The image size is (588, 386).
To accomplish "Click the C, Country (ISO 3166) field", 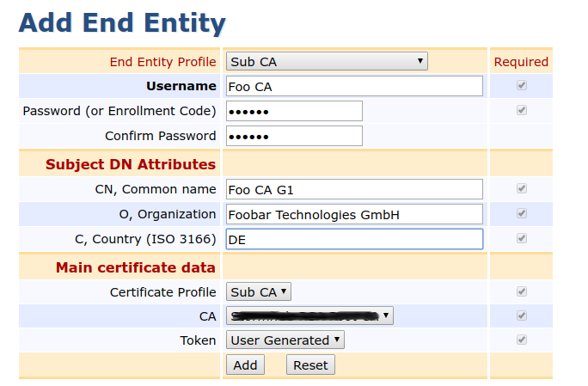I will [354, 239].
